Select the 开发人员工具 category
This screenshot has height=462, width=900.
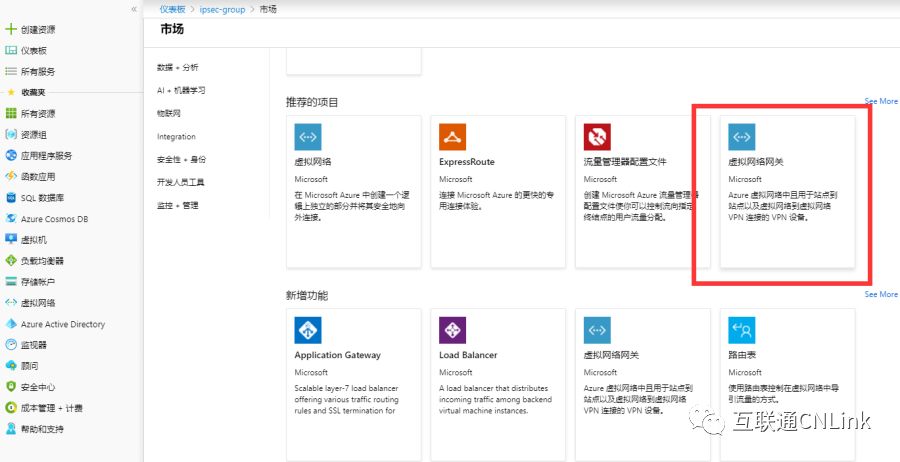180,182
